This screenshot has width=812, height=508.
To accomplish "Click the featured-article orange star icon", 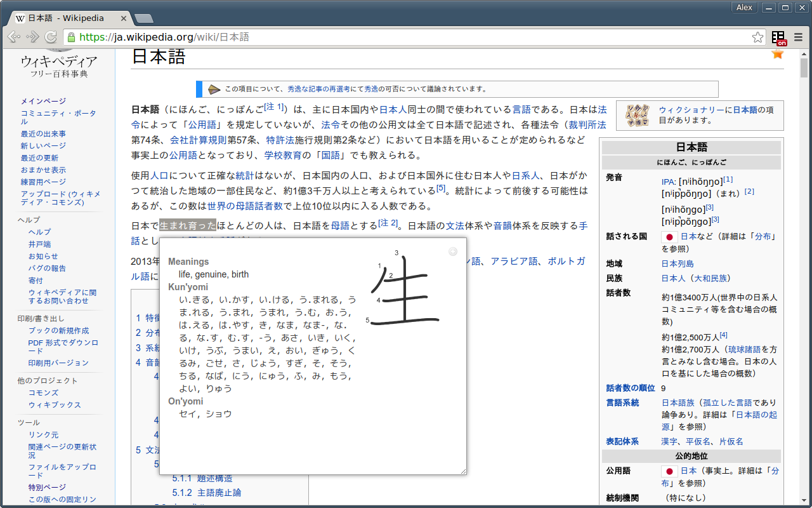I will click(x=777, y=53).
